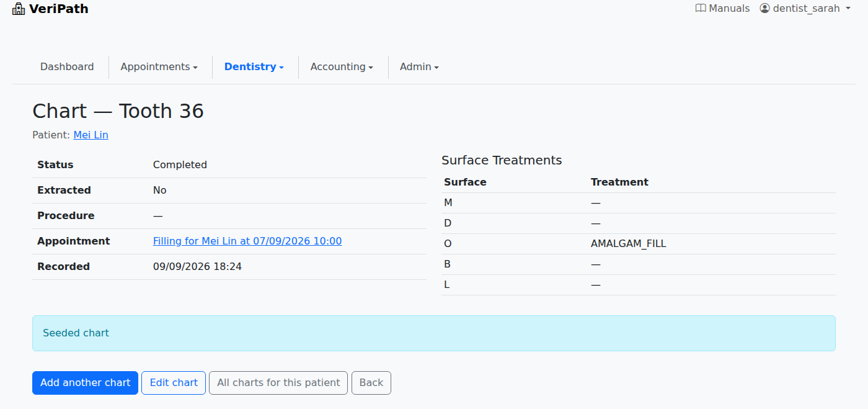This screenshot has width=868, height=409.
Task: Click the Add another chart button
Action: (x=85, y=382)
